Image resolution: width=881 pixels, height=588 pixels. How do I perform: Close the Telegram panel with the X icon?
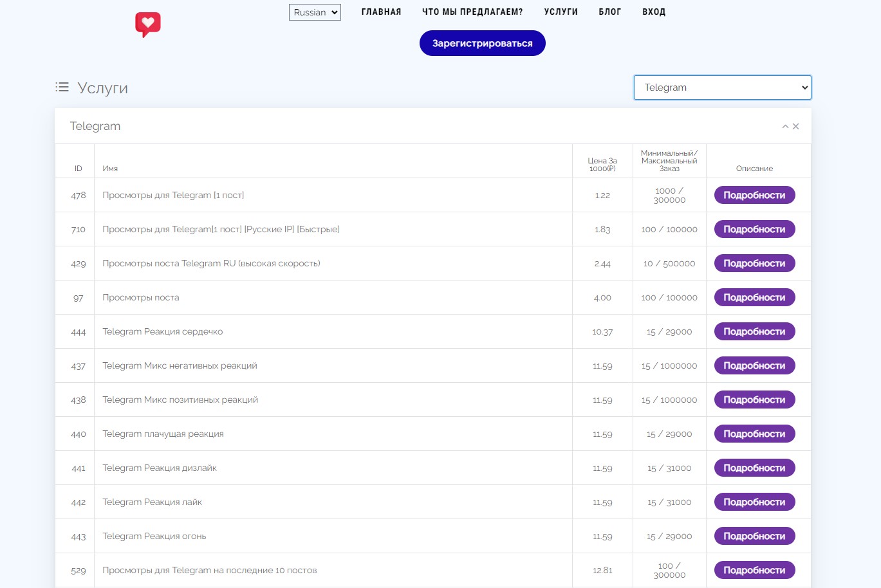click(x=796, y=127)
